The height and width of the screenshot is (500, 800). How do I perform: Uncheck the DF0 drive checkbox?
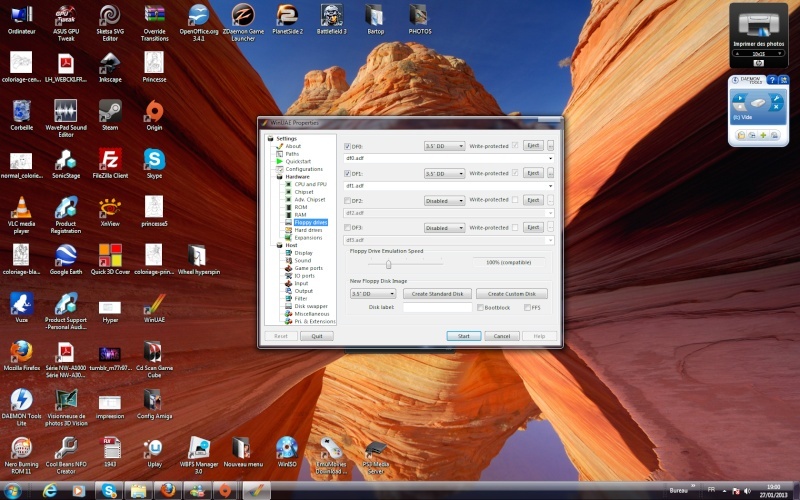[347, 146]
